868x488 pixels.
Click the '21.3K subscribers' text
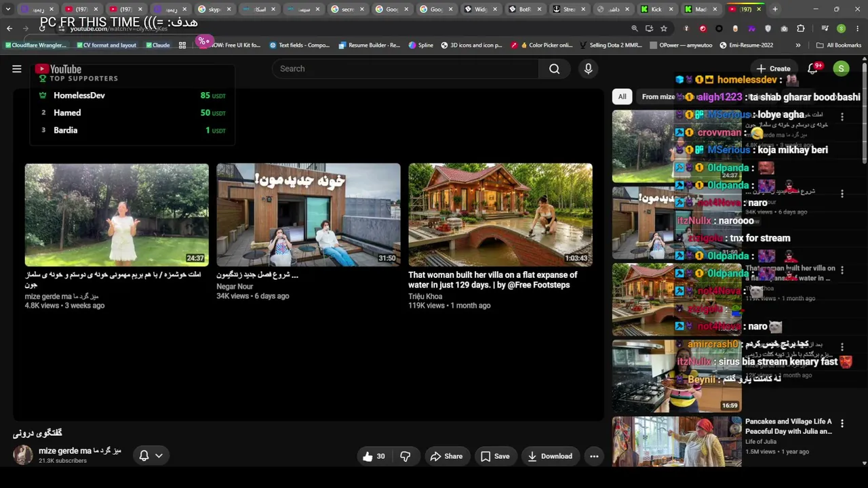62,461
